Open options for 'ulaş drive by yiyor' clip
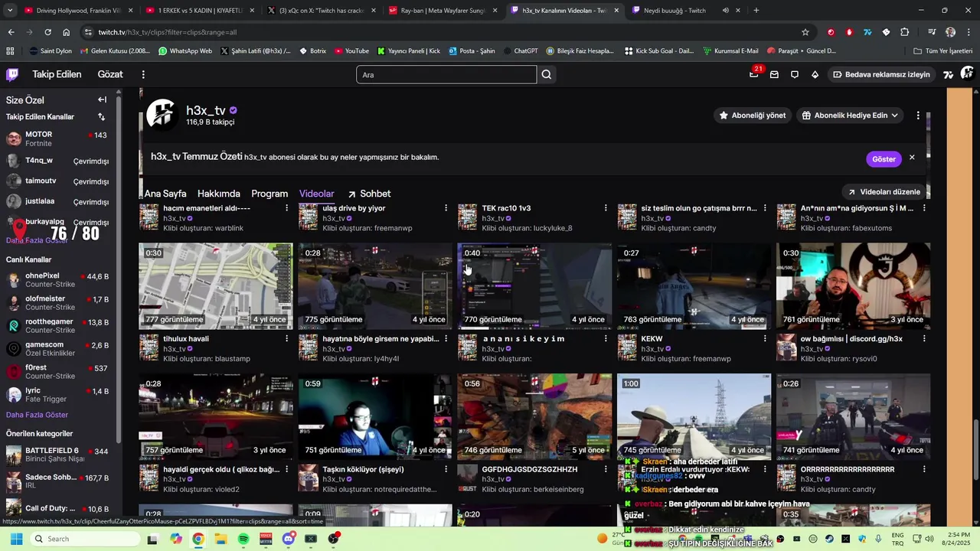This screenshot has width=980, height=551. (x=446, y=208)
